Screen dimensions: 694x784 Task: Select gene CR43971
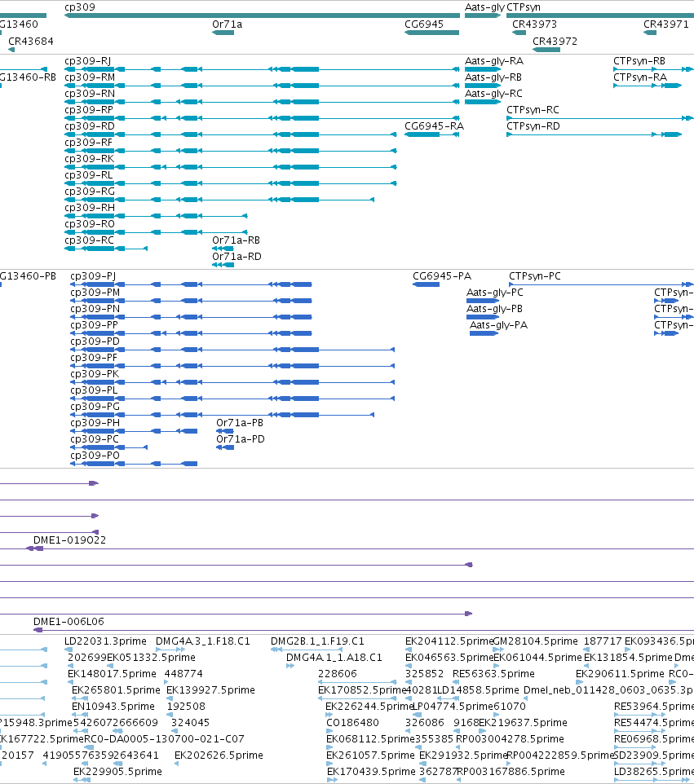666,24
